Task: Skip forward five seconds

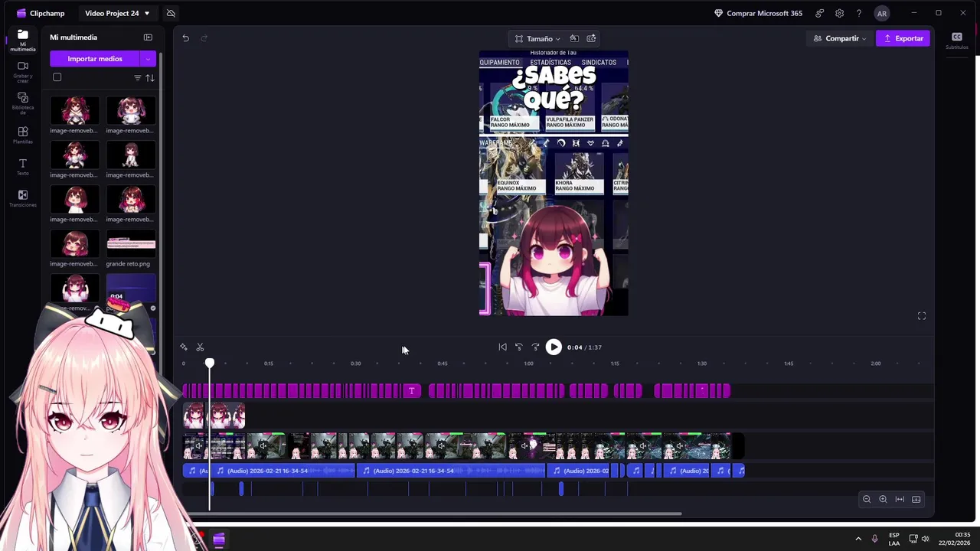Action: pos(535,347)
